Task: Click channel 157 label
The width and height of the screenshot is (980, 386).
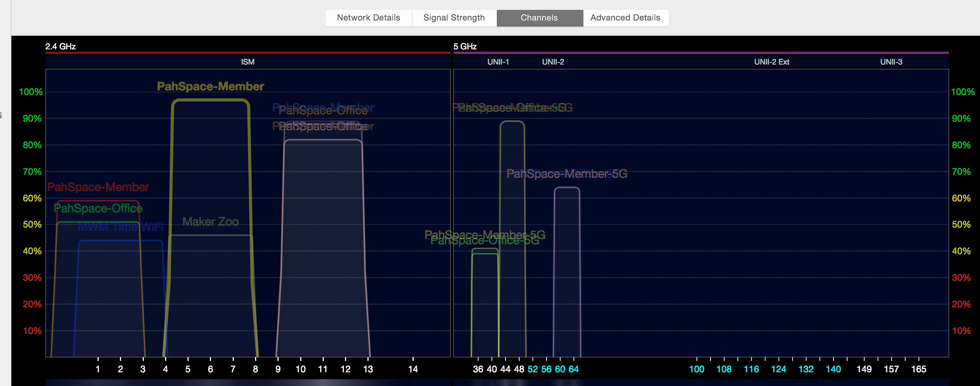Action: tap(891, 369)
